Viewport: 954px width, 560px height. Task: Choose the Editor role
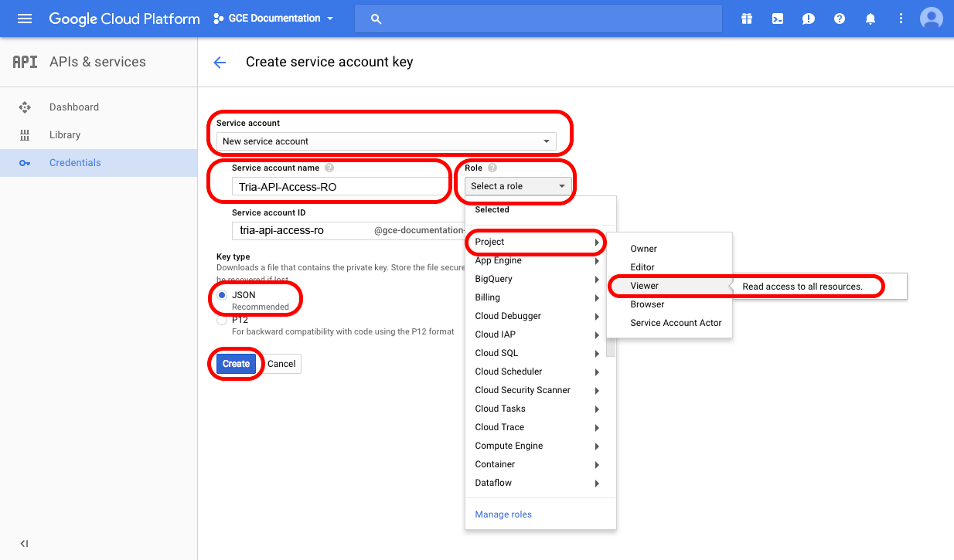coord(670,267)
